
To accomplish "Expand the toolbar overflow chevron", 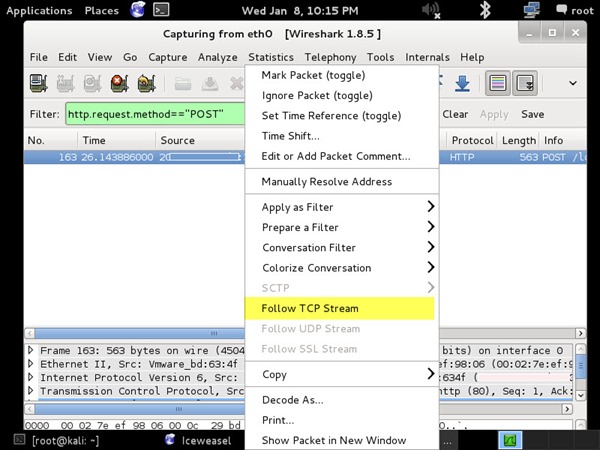I will point(572,83).
